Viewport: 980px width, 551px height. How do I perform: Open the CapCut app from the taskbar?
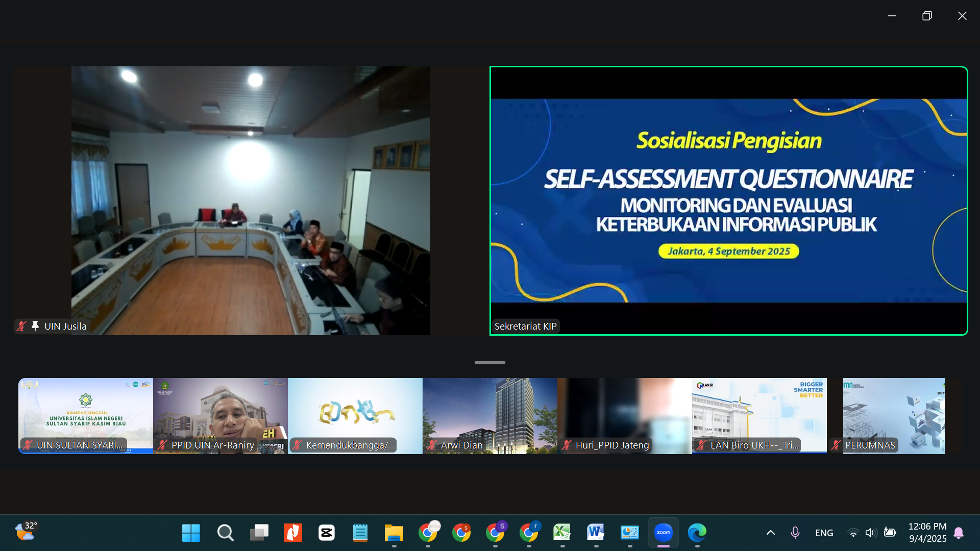(x=326, y=533)
